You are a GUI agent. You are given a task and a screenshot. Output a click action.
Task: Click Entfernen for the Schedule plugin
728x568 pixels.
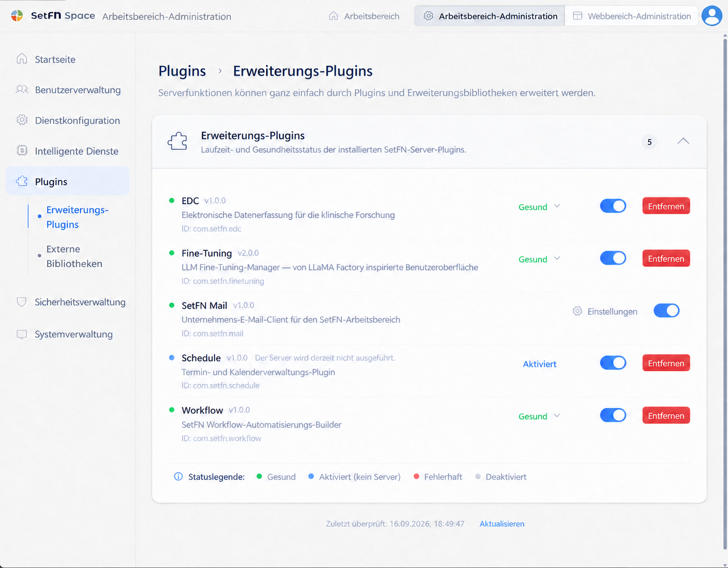(x=666, y=363)
